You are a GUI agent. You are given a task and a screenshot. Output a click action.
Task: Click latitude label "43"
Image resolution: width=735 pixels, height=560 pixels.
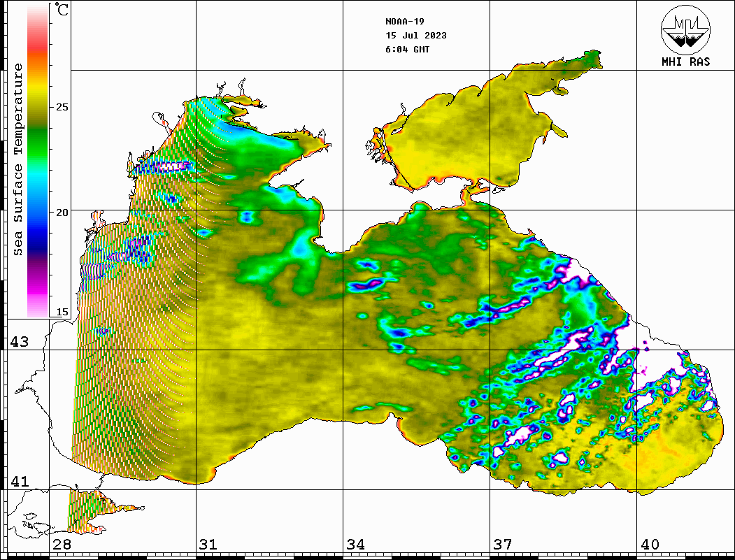pos(19,342)
